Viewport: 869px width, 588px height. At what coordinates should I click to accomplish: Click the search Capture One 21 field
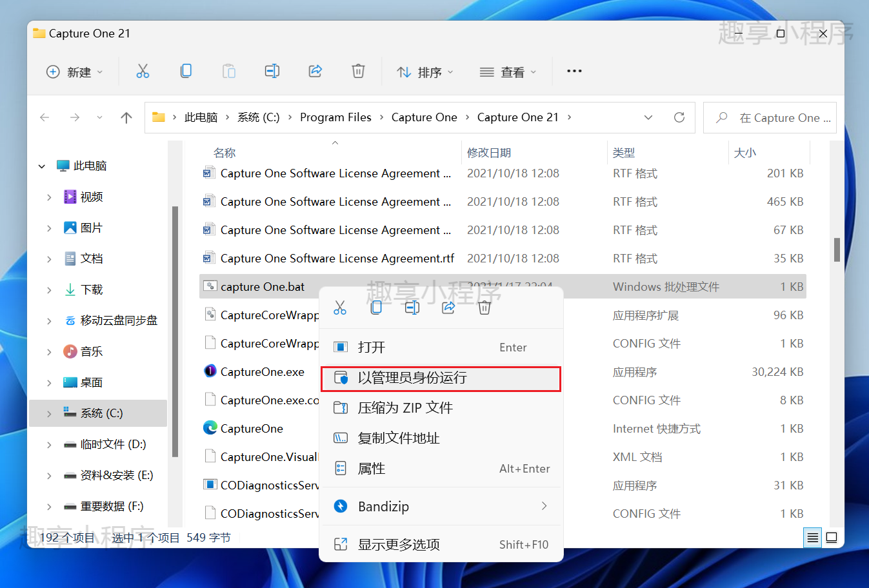(770, 117)
